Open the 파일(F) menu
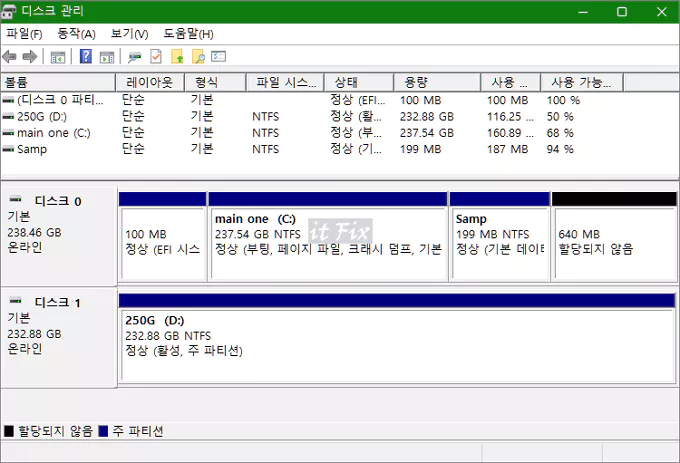The image size is (680, 463). (24, 34)
